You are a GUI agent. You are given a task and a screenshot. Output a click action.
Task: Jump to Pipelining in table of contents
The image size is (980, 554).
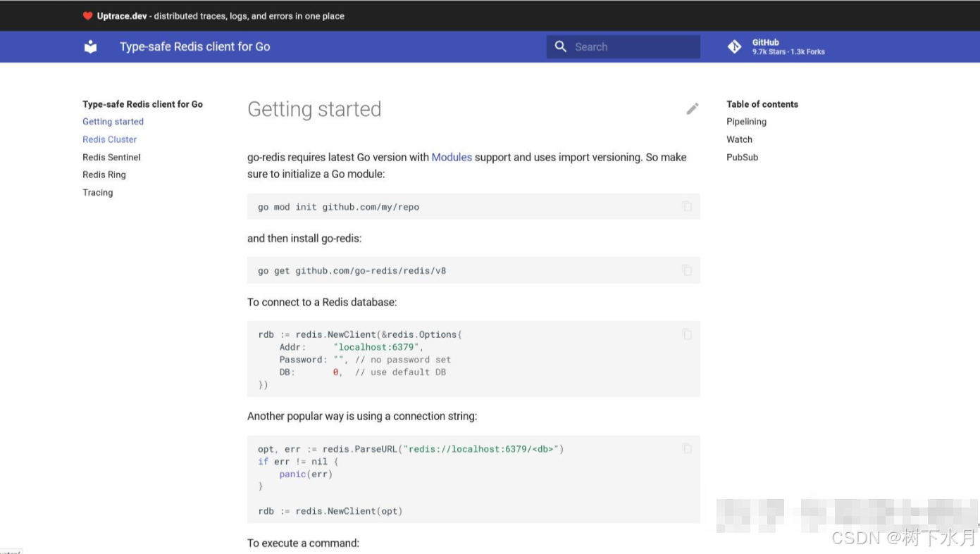click(746, 122)
